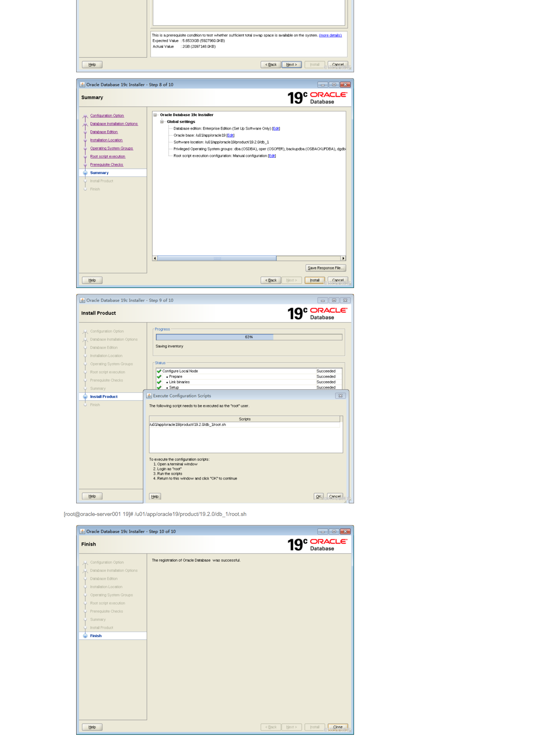Image resolution: width=536 pixels, height=756 pixels.
Task: Edit the Database edition setting
Action: (276, 128)
